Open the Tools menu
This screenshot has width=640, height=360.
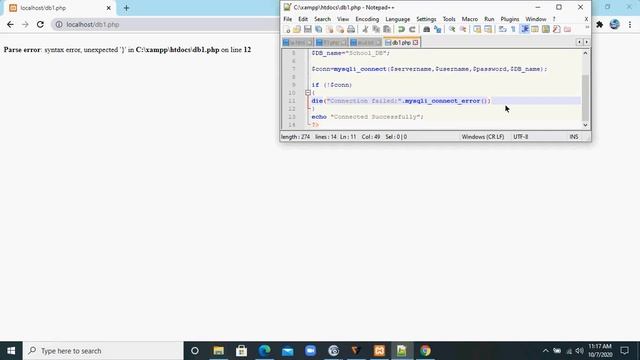[449, 19]
